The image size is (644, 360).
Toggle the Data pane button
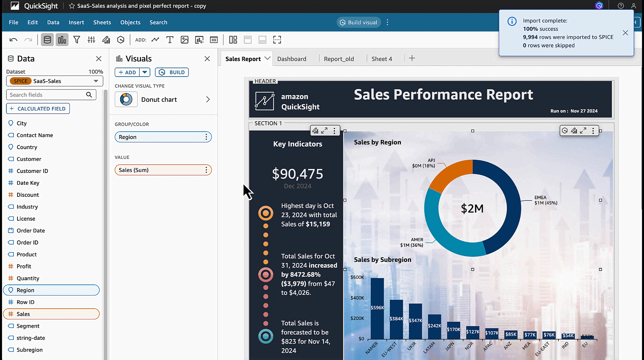click(47, 40)
